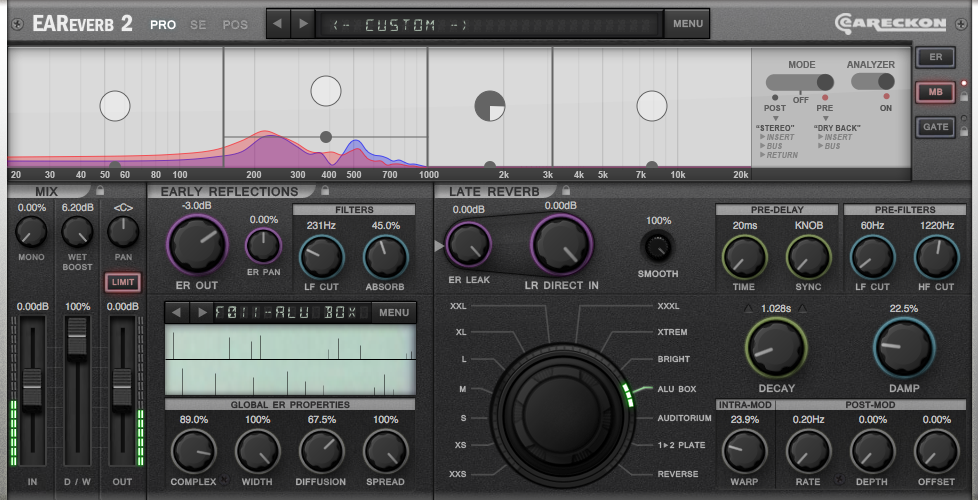The width and height of the screenshot is (978, 500).
Task: Toggle the ANALYZER on switch
Action: (873, 82)
